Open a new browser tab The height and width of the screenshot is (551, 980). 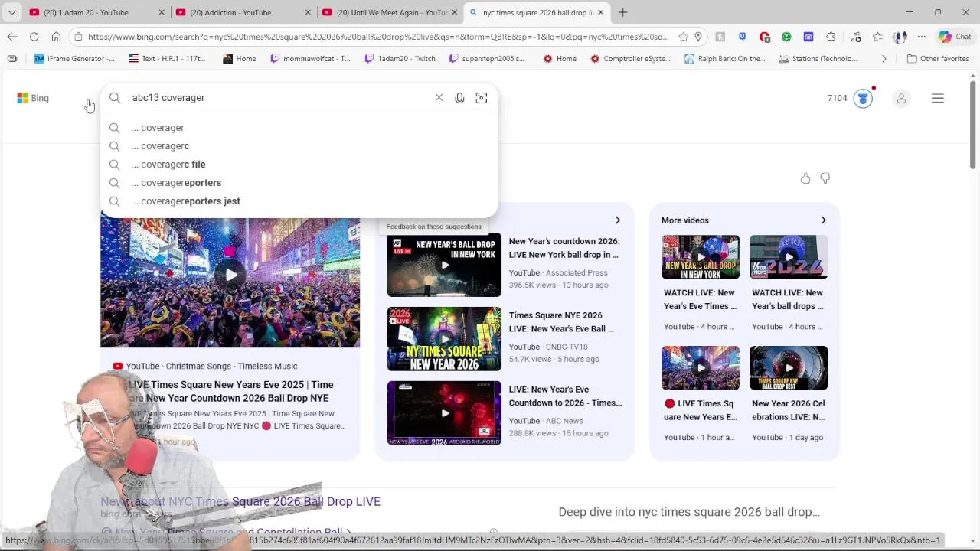tap(622, 12)
